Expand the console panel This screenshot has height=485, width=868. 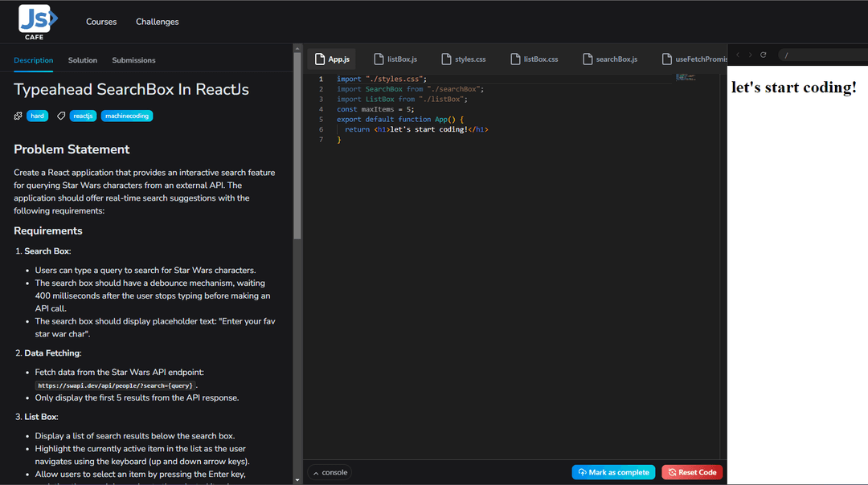(x=330, y=472)
